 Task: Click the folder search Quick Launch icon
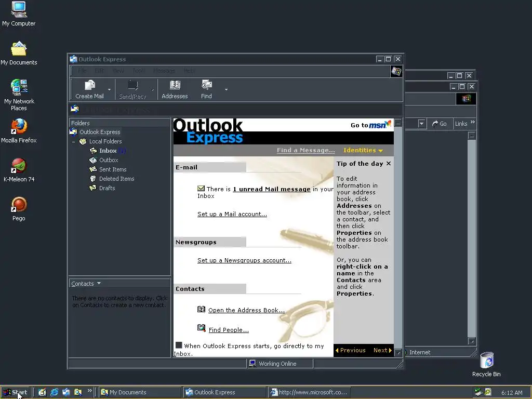coord(78,392)
